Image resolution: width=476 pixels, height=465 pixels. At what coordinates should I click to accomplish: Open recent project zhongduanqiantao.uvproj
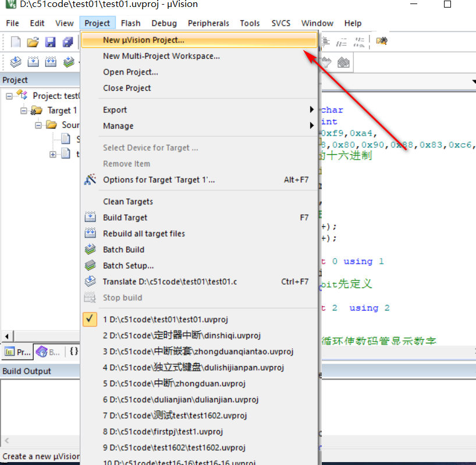click(199, 352)
